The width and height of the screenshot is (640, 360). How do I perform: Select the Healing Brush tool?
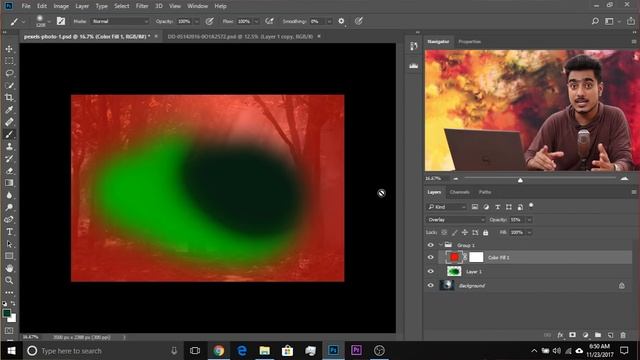point(9,122)
